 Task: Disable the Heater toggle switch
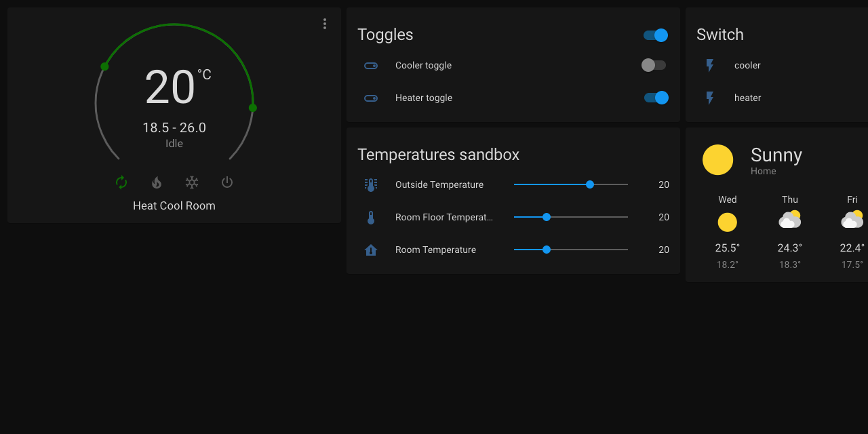coord(656,98)
